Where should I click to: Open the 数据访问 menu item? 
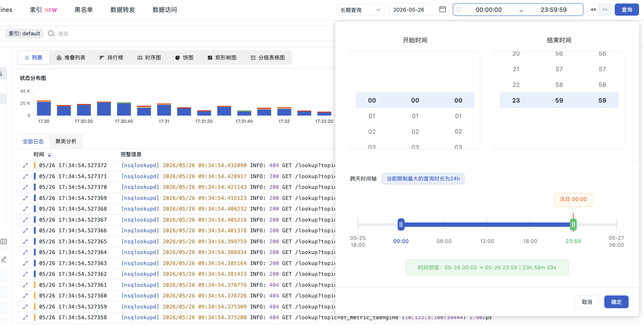[x=165, y=10]
